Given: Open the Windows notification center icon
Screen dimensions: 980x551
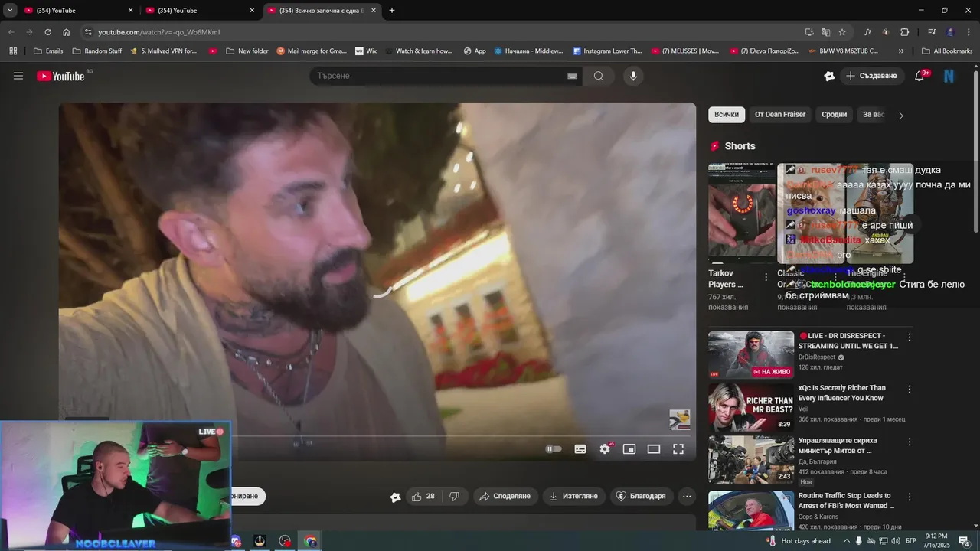Looking at the screenshot, I should coord(964,541).
